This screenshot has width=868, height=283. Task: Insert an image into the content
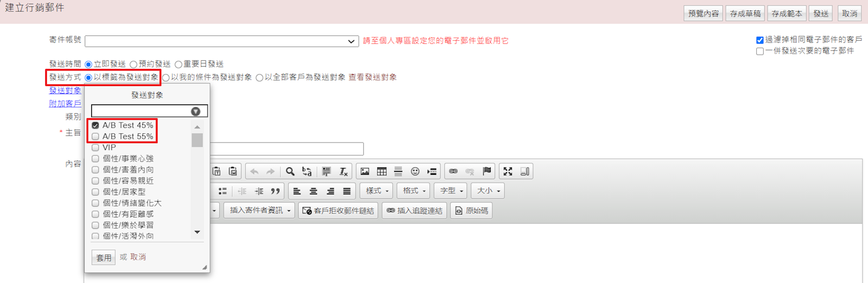pyautogui.click(x=365, y=171)
